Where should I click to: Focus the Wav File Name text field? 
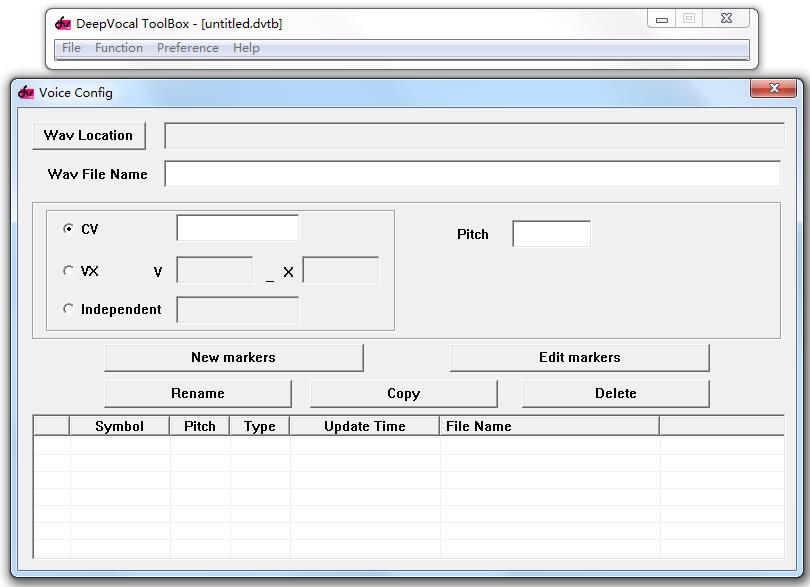[472, 174]
